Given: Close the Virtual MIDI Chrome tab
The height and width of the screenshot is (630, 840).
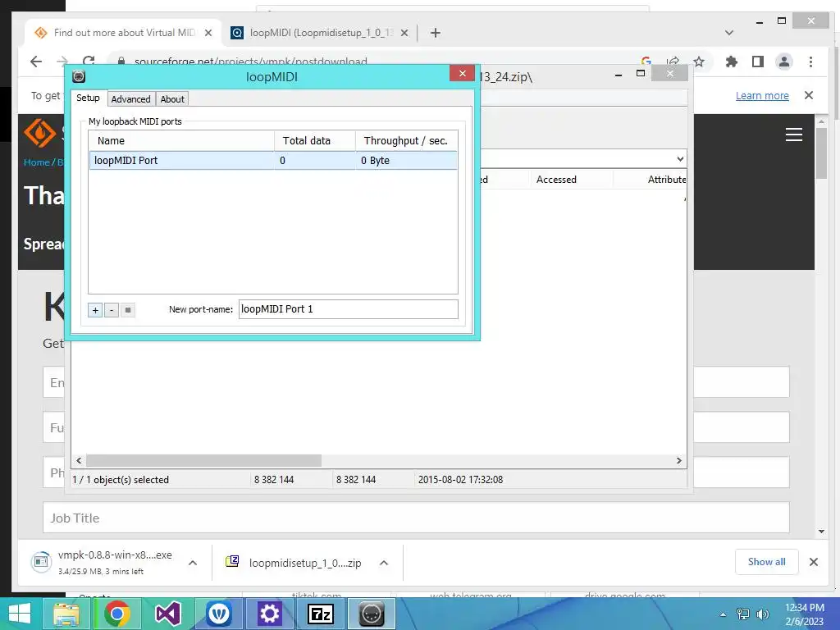Looking at the screenshot, I should [208, 33].
